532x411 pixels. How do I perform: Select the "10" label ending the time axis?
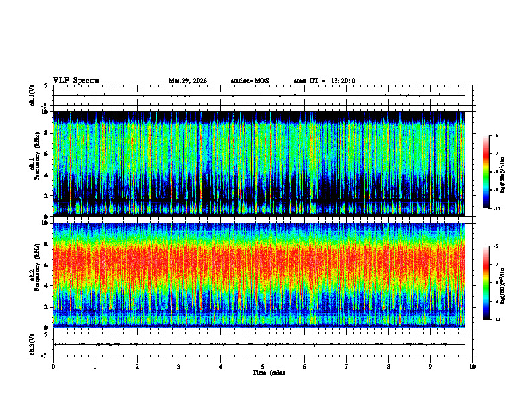click(x=472, y=367)
